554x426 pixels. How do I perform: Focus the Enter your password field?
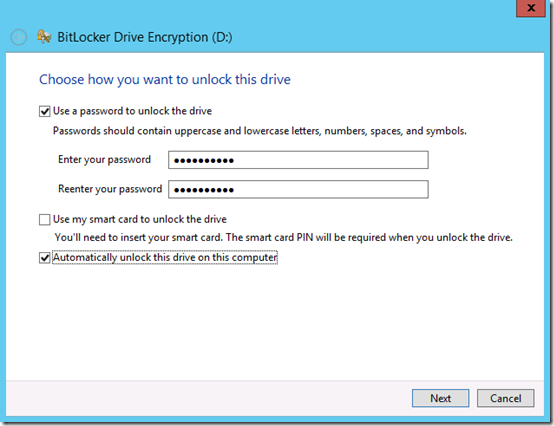(298, 160)
